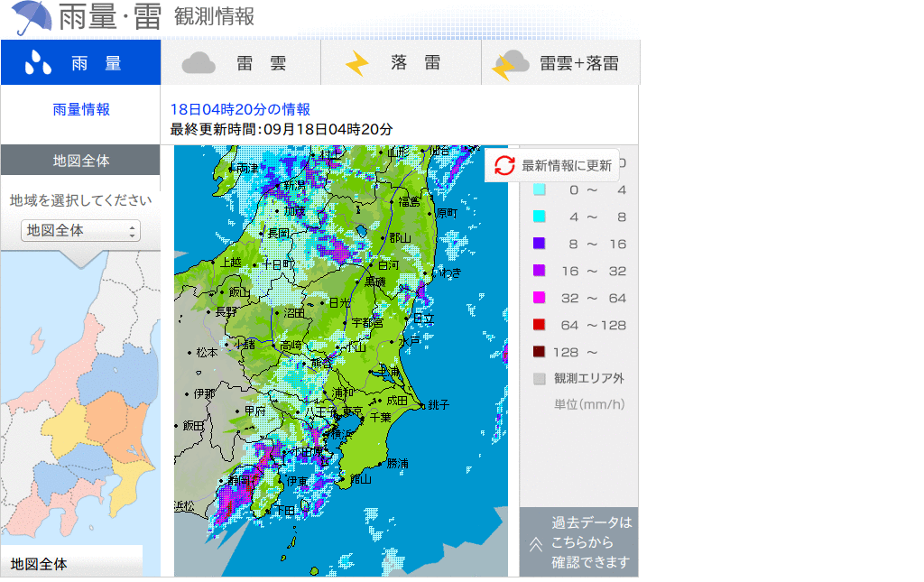Click the 64～128 red swatch
Image resolution: width=924 pixels, height=582 pixels.
point(540,325)
